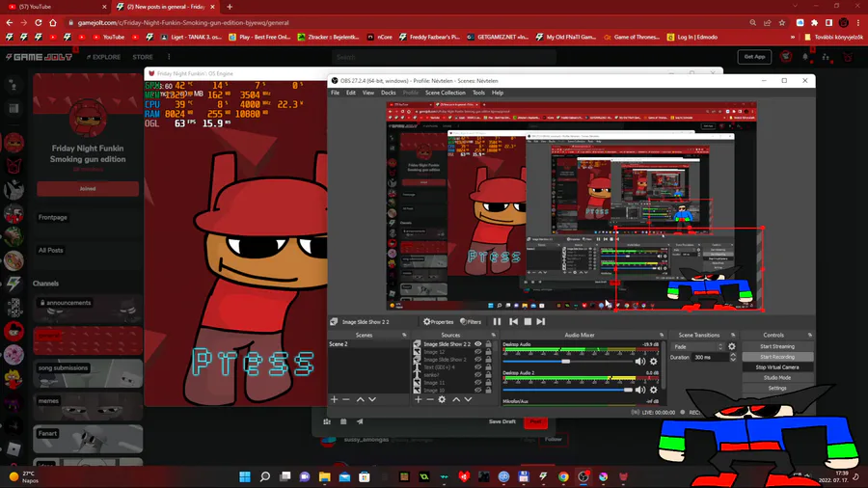Viewport: 868px width, 488px height.
Task: Move source down in Sources list
Action: coord(469,399)
